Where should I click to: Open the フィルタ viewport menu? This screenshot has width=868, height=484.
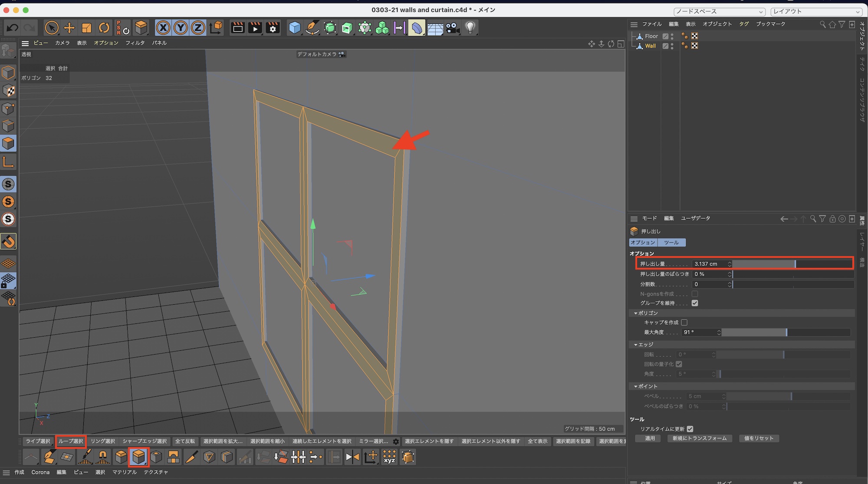click(x=135, y=43)
